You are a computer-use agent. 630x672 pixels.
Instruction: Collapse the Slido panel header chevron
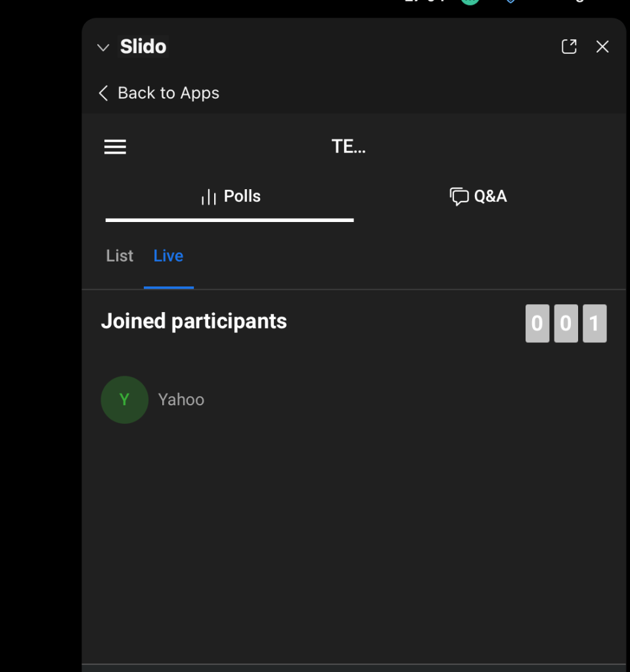(102, 47)
